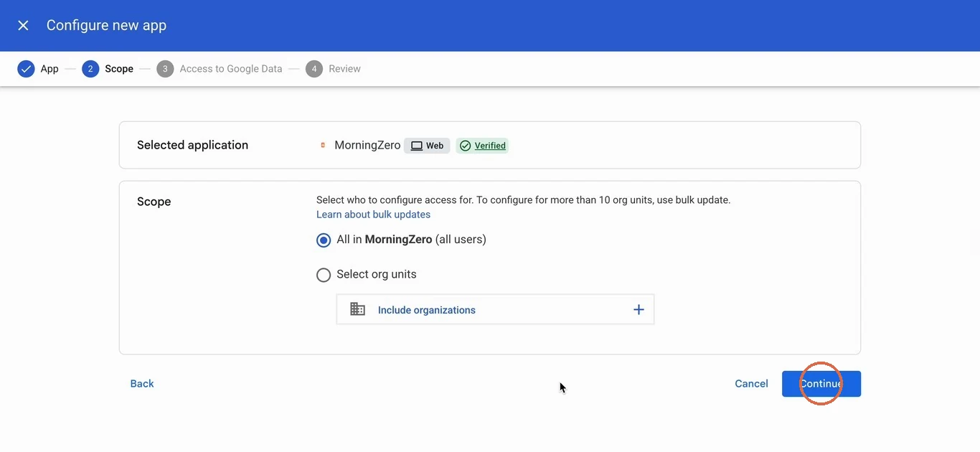Select All in MorningZero radio button

(x=324, y=240)
